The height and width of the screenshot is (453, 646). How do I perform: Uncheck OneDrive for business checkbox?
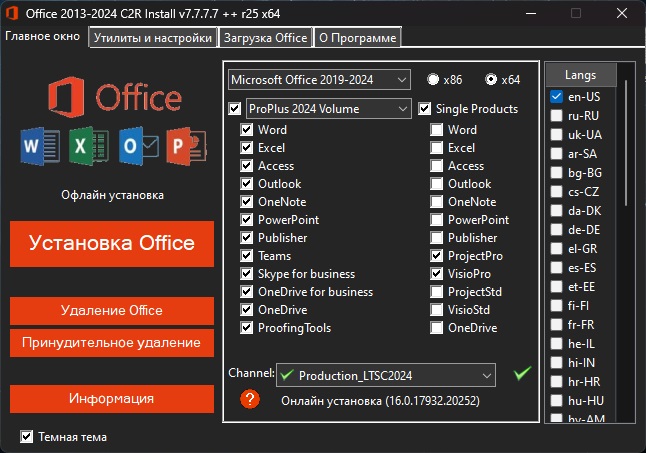(x=246, y=292)
